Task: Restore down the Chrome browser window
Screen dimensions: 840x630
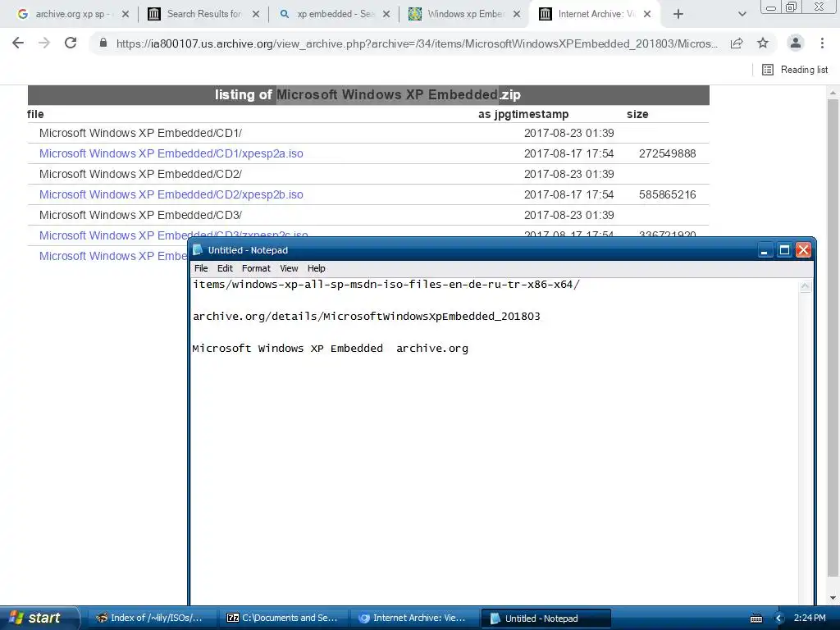Action: coord(791,7)
